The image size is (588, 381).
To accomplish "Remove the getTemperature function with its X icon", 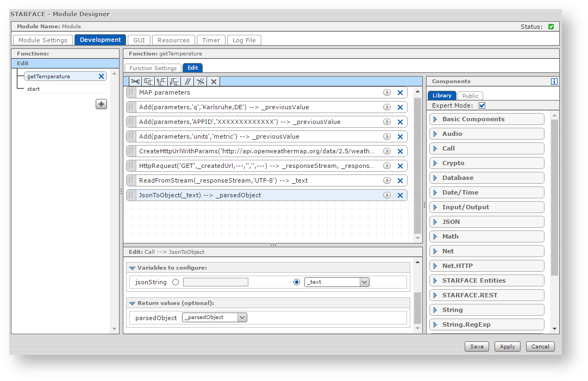I will pyautogui.click(x=101, y=77).
